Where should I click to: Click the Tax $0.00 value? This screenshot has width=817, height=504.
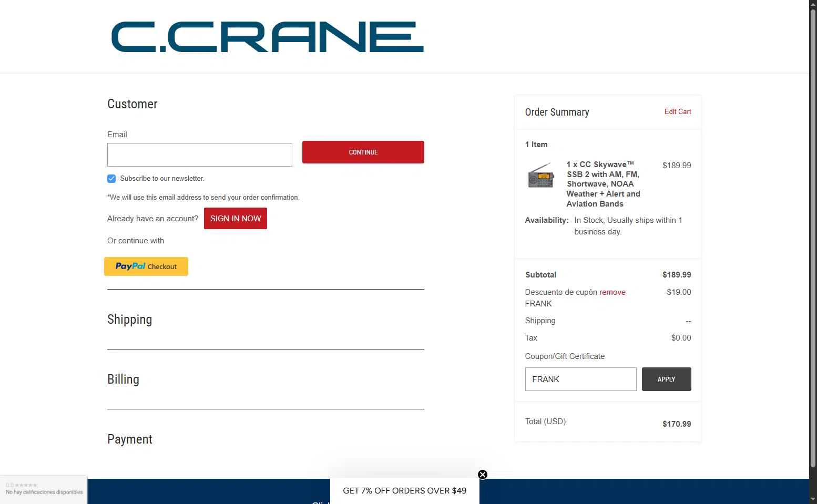pyautogui.click(x=681, y=338)
